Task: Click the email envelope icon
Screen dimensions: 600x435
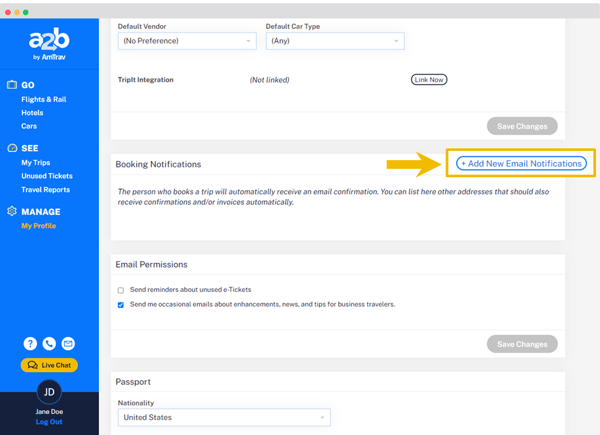Action: click(x=68, y=344)
